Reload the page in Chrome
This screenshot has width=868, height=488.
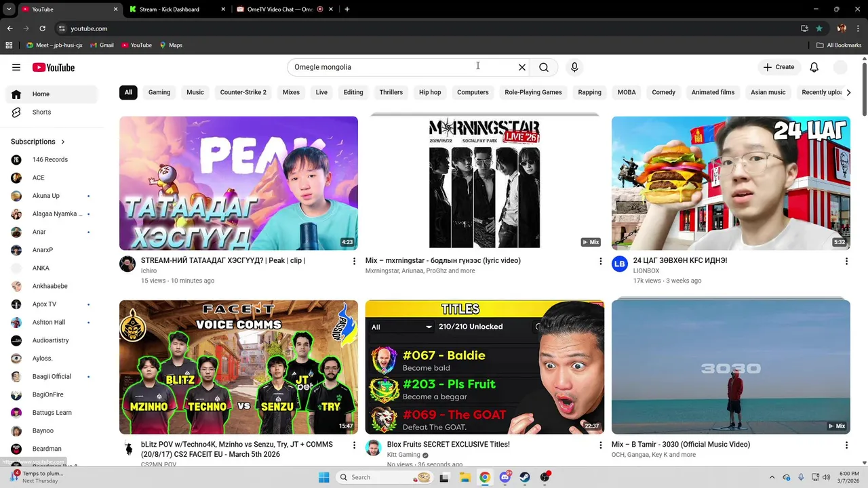[42, 28]
